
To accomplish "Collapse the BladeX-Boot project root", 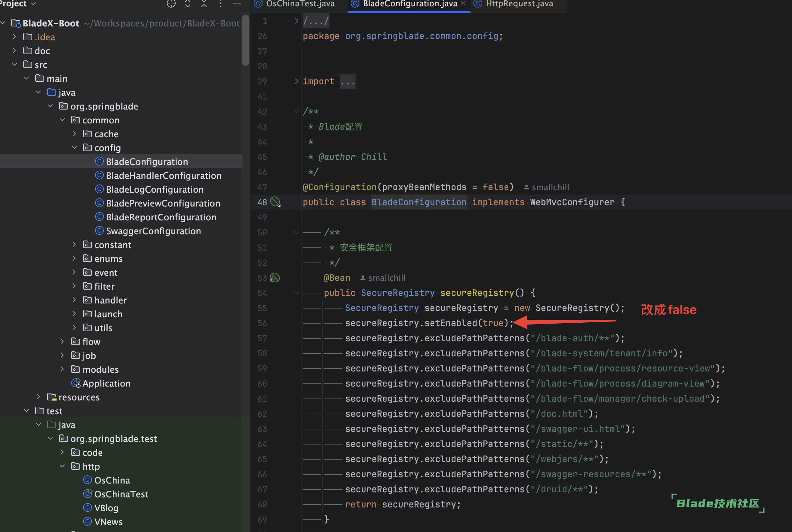I will tap(3, 23).
